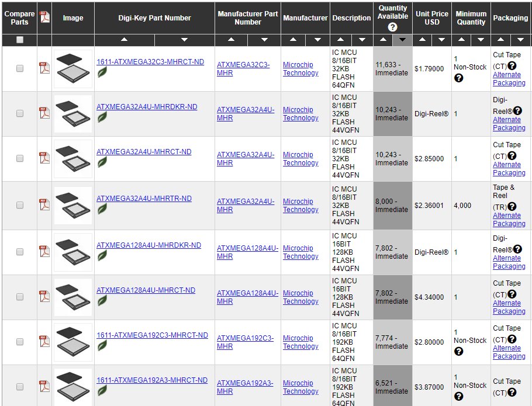Click Non-Stock help icon in ATXMEGA32C3 row

(458, 78)
